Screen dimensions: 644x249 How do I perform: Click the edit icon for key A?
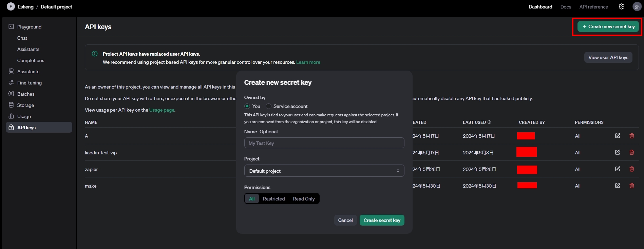coord(618,136)
